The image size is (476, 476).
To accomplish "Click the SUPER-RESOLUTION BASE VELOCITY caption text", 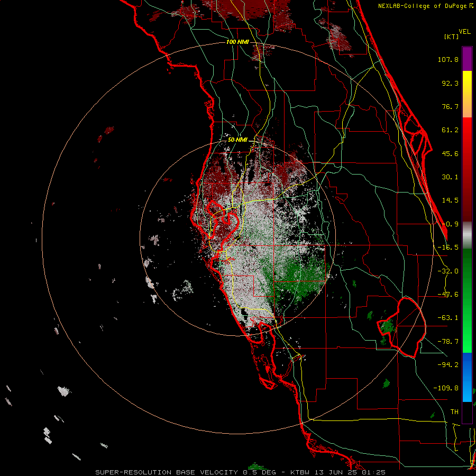I will tap(167, 472).
